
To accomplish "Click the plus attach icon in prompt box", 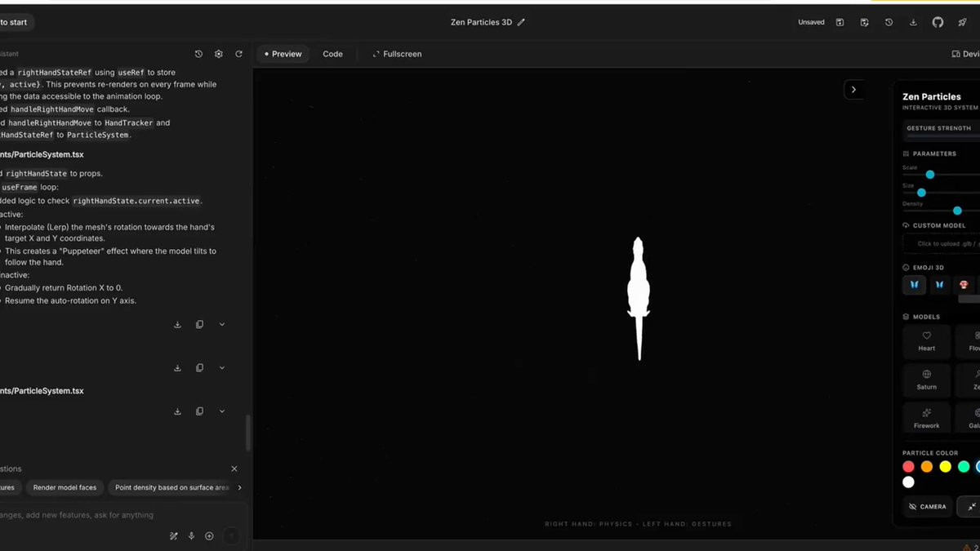I will click(x=209, y=536).
